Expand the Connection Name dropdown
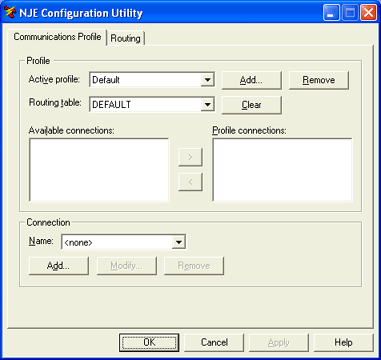 [179, 242]
